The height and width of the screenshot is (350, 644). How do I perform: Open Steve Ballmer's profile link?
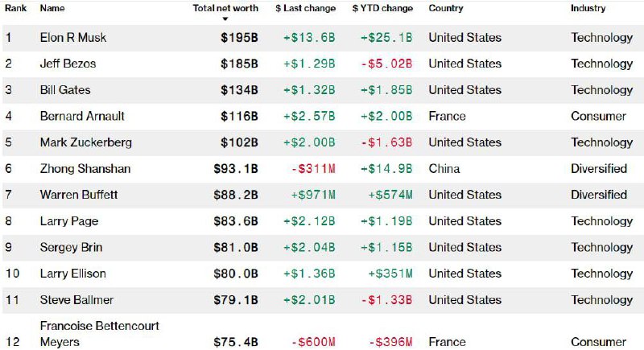pyautogui.click(x=76, y=300)
